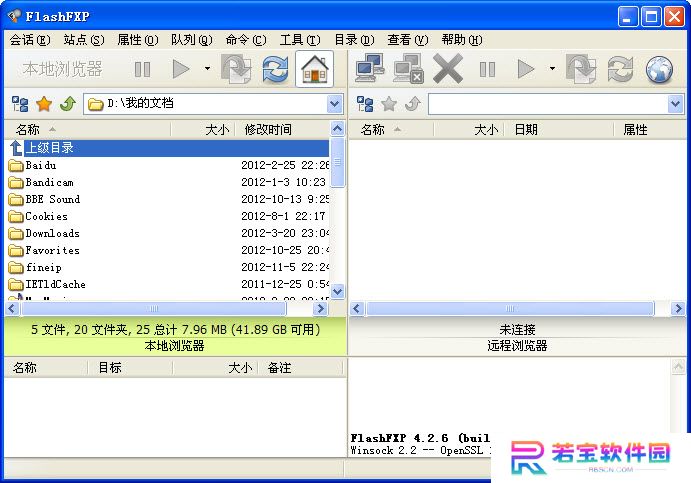The height and width of the screenshot is (483, 691).
Task: Open the 命令 menu
Action: point(246,40)
